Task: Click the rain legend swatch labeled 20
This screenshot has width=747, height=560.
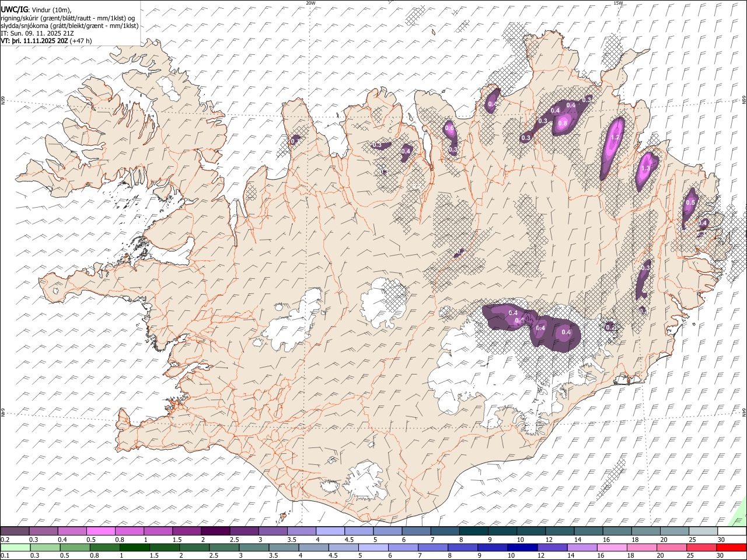Action: click(x=671, y=547)
